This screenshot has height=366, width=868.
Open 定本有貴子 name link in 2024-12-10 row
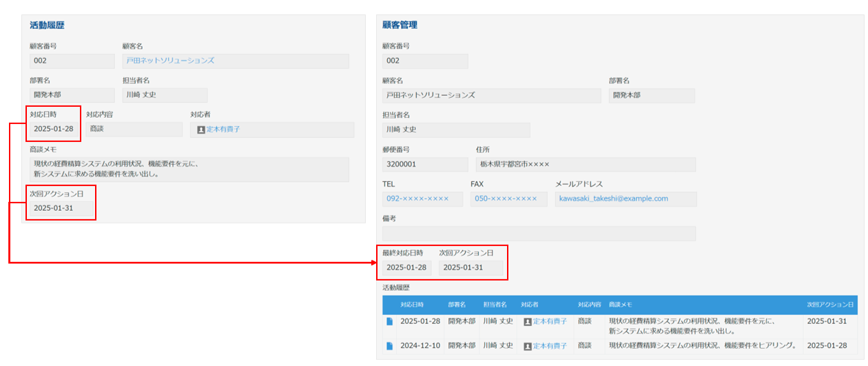550,345
